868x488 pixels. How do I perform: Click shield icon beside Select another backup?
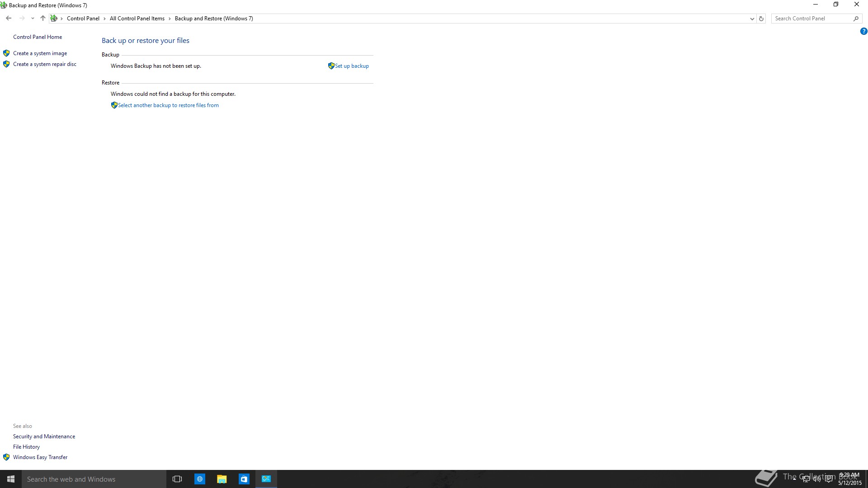point(114,105)
